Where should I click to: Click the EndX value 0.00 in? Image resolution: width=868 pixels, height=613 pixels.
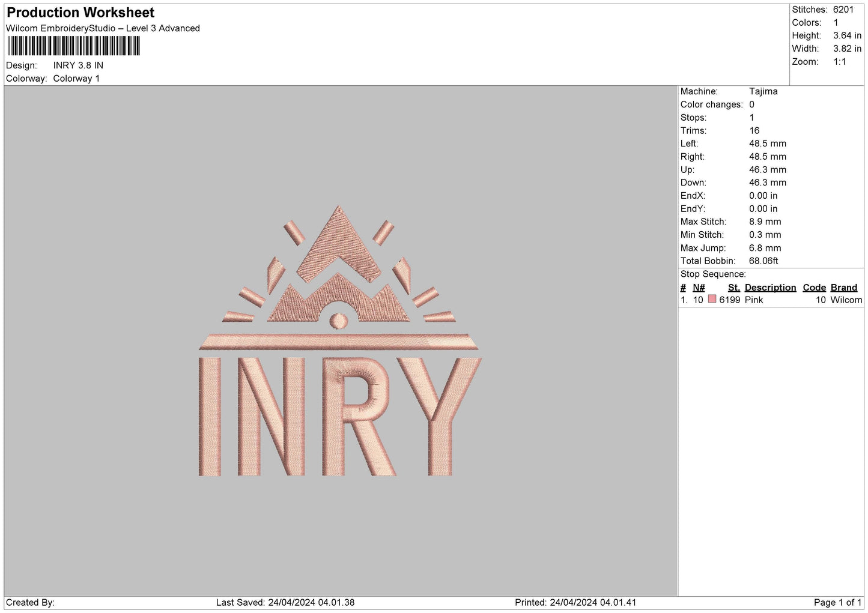coord(763,196)
